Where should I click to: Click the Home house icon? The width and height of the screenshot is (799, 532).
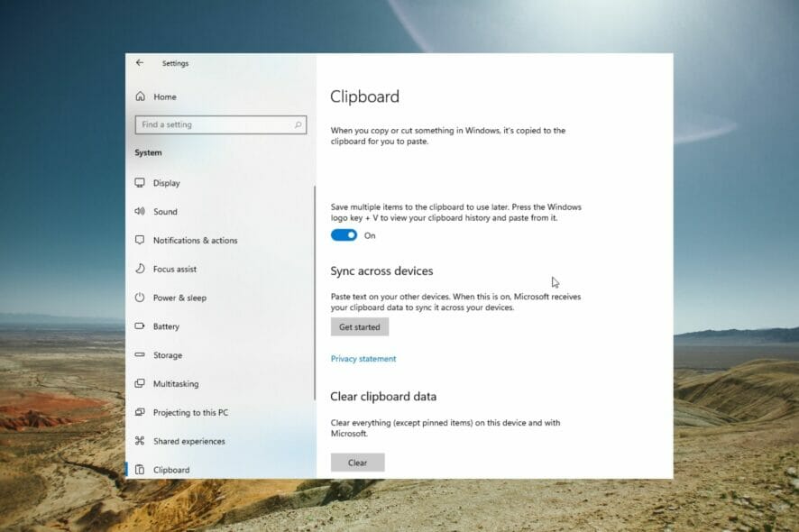coord(140,96)
